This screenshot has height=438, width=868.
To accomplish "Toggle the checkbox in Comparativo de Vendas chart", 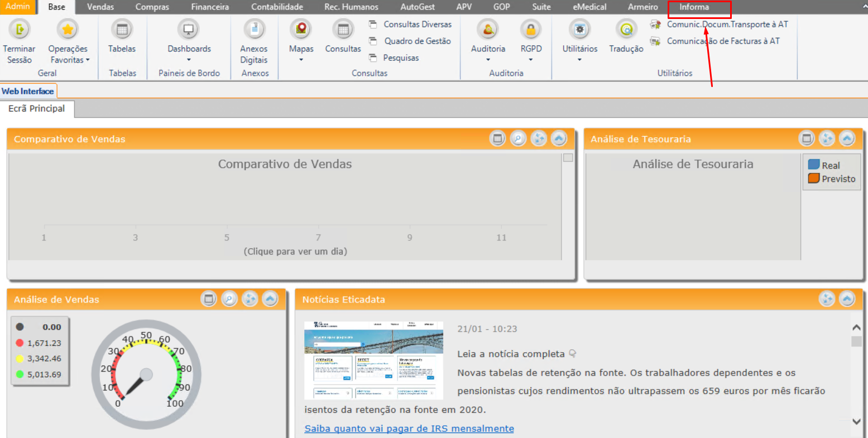I will point(568,158).
